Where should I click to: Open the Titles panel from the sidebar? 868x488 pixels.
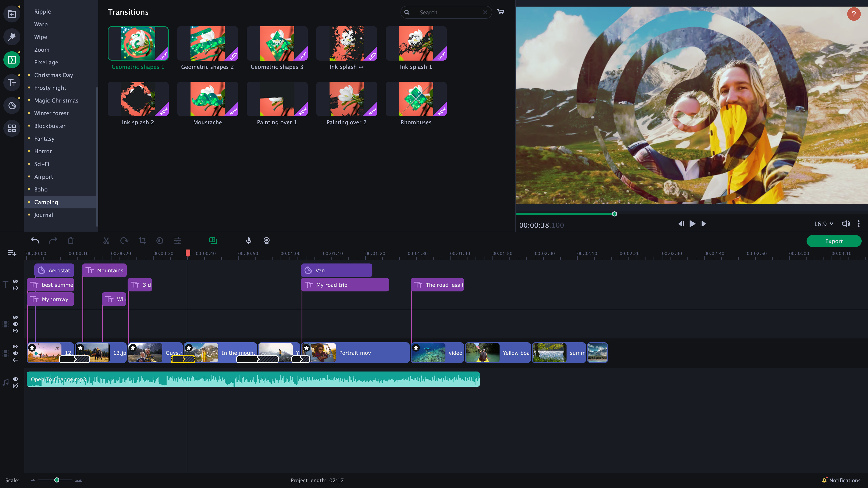pyautogui.click(x=12, y=83)
